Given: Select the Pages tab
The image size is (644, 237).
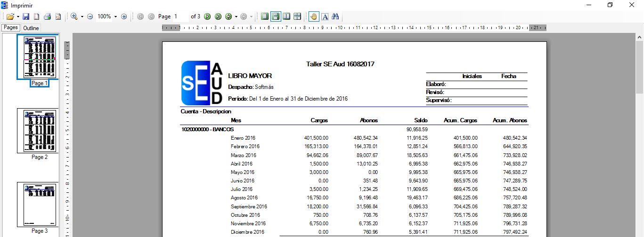Looking at the screenshot, I should [11, 28].
